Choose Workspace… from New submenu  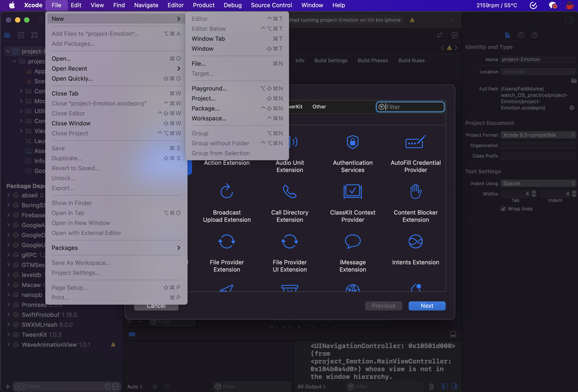point(237,118)
